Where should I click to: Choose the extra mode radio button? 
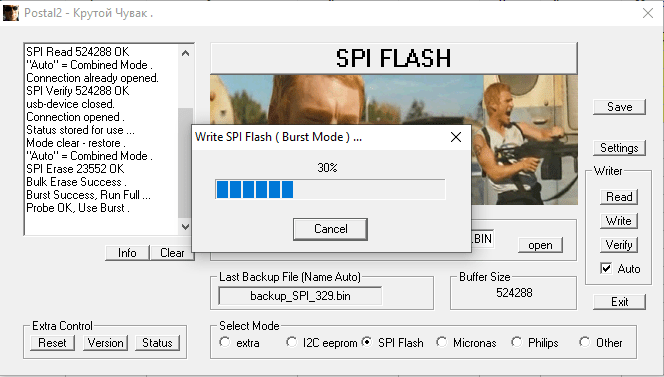pos(225,342)
